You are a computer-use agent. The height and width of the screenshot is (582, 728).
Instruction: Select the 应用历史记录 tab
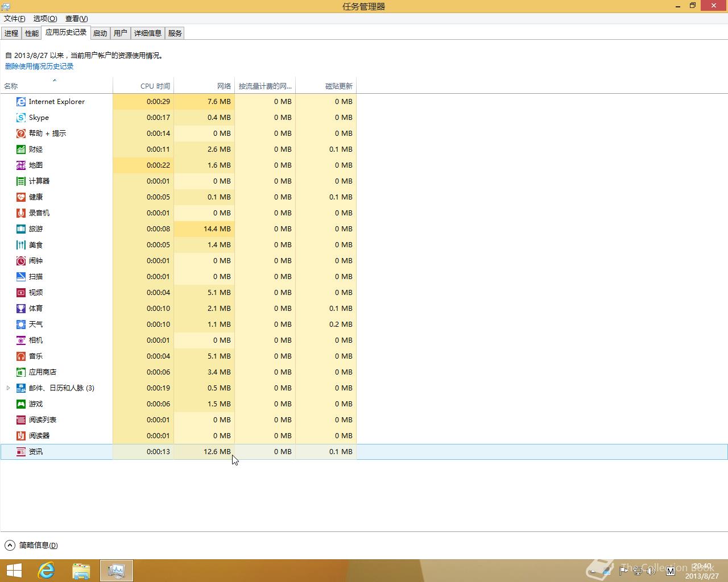66,32
